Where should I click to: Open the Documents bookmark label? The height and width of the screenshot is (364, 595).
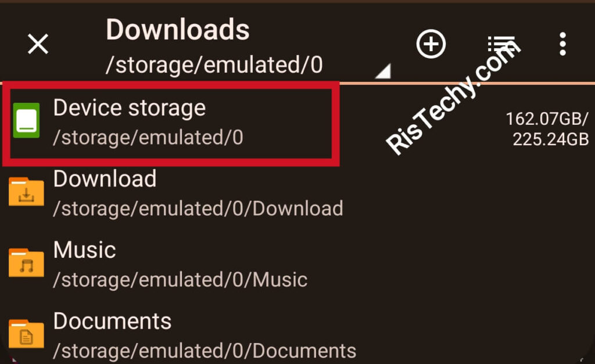click(x=112, y=321)
